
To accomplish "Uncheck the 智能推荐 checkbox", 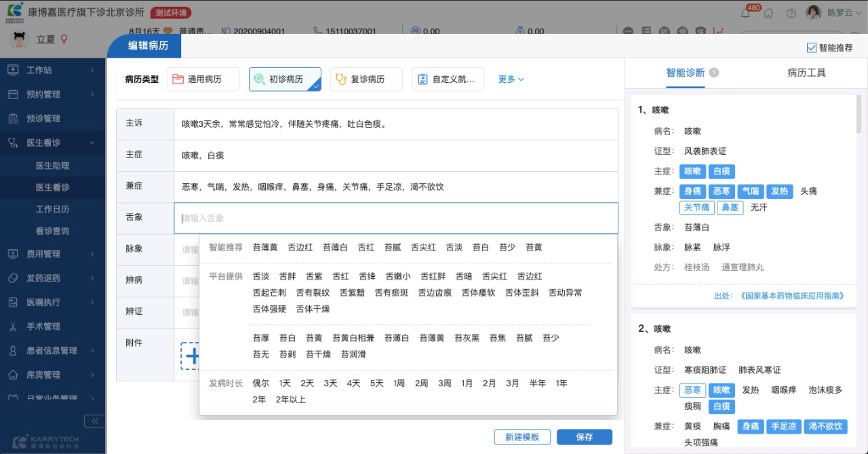I will click(x=812, y=48).
